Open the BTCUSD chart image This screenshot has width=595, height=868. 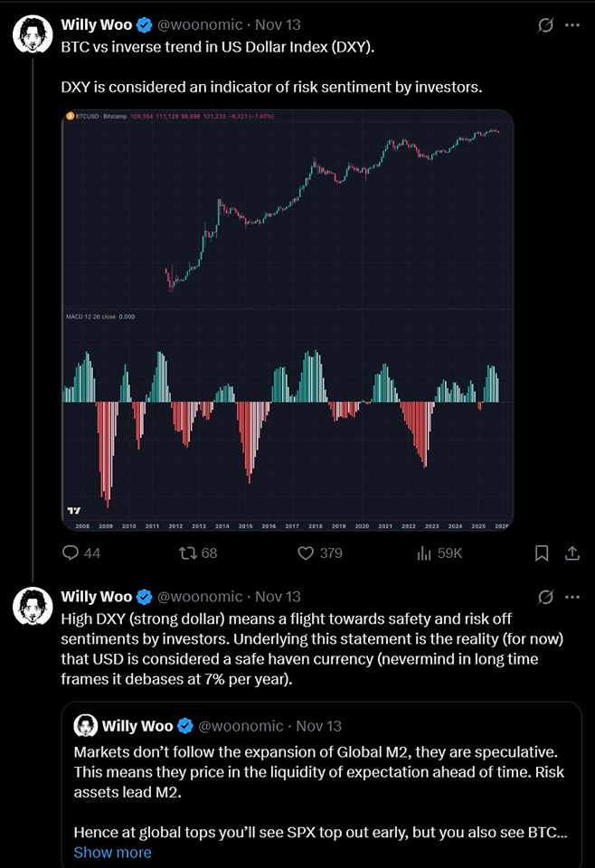coord(287,318)
